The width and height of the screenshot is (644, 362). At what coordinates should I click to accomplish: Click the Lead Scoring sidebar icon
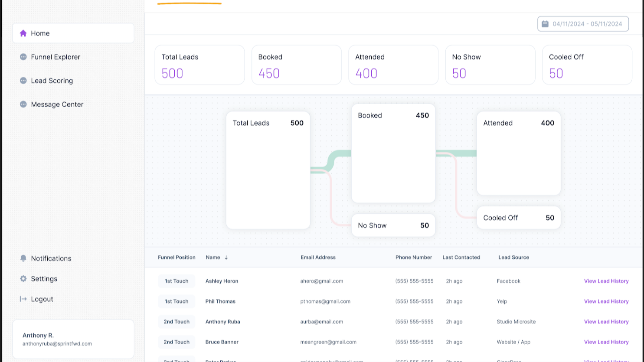pos(23,81)
